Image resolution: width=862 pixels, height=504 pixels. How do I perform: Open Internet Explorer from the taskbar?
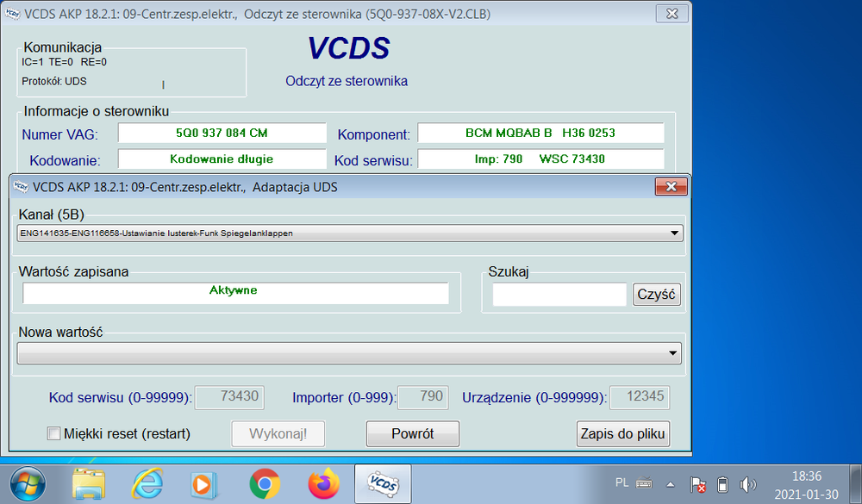(x=147, y=484)
